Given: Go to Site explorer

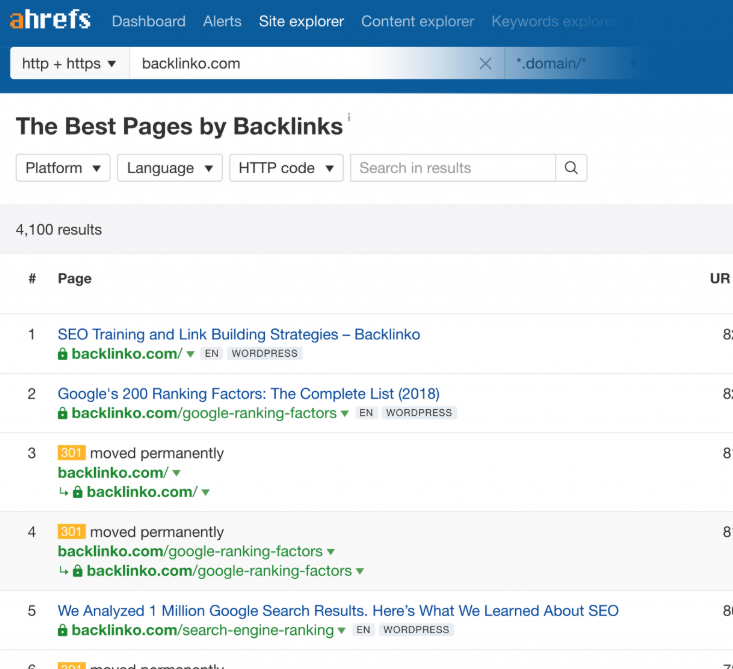Looking at the screenshot, I should click(x=301, y=21).
